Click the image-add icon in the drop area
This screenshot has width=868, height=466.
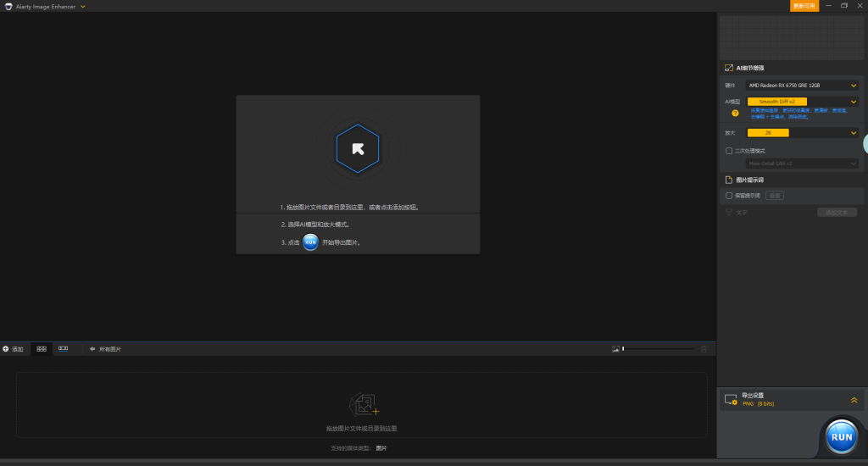362,404
